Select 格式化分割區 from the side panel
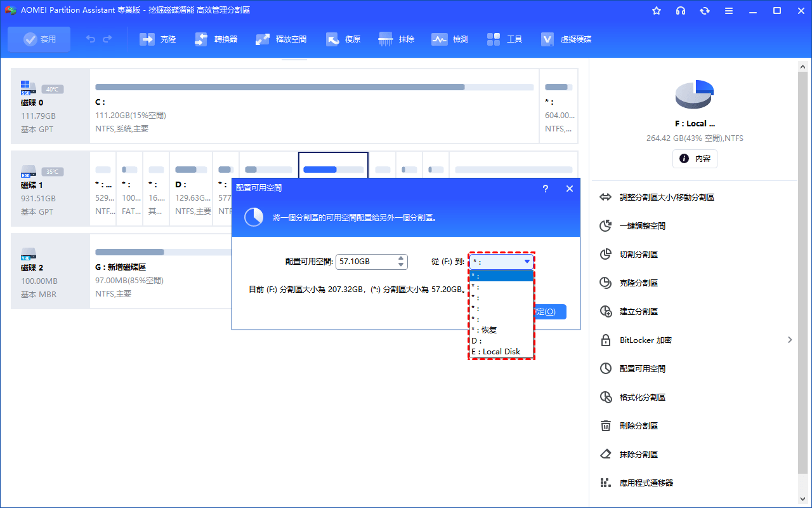The height and width of the screenshot is (508, 812). [642, 398]
